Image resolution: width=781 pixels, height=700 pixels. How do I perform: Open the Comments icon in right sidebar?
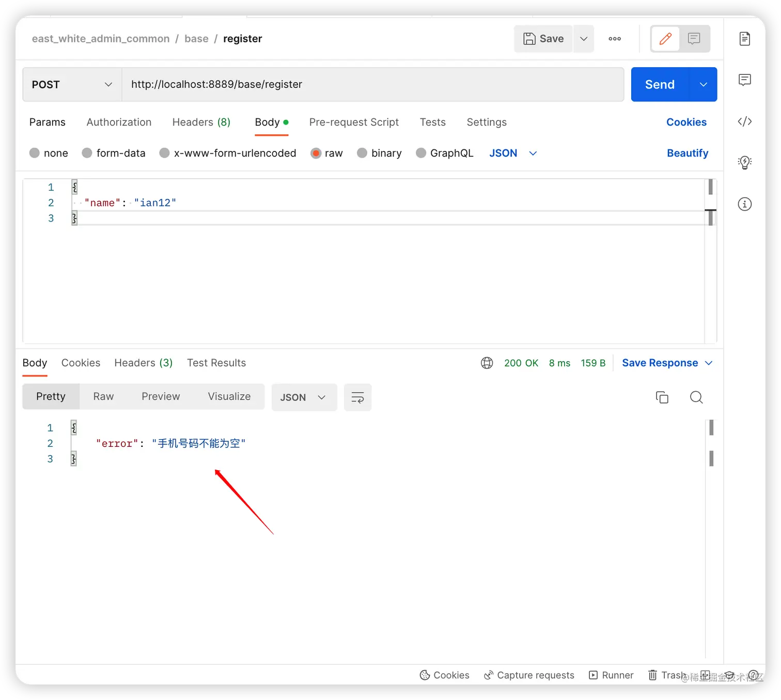coord(744,80)
